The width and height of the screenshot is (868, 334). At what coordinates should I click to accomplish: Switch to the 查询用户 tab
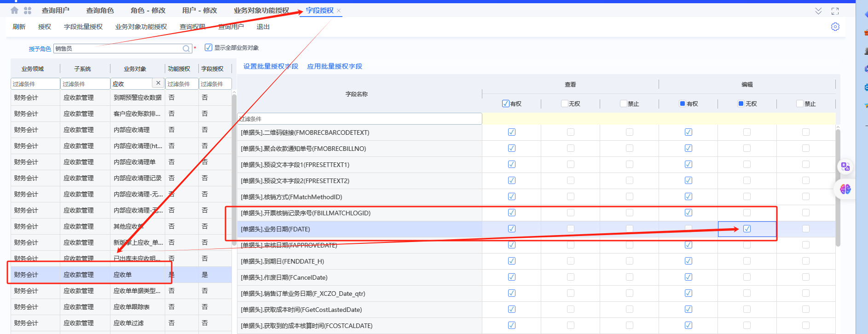(55, 10)
